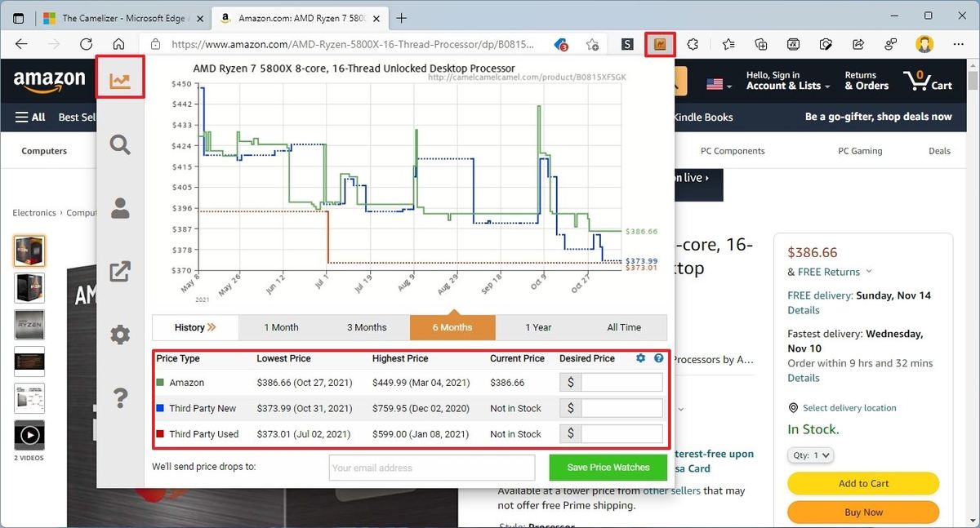The image size is (980, 528).
Task: Open the Cart icon showing 0 items
Action: 920,79
